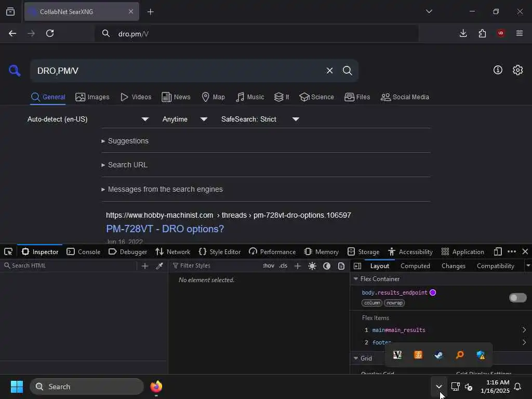532x399 pixels.
Task: Toggle .cls classes panel
Action: [283, 265]
